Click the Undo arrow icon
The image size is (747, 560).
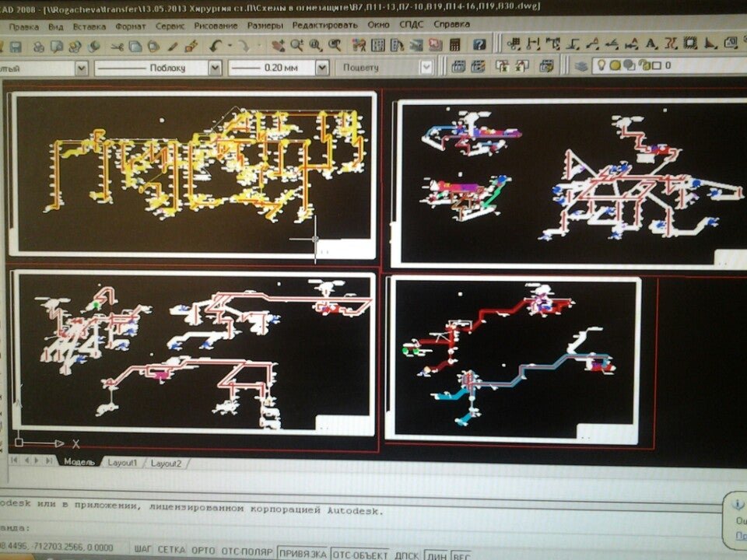point(216,46)
